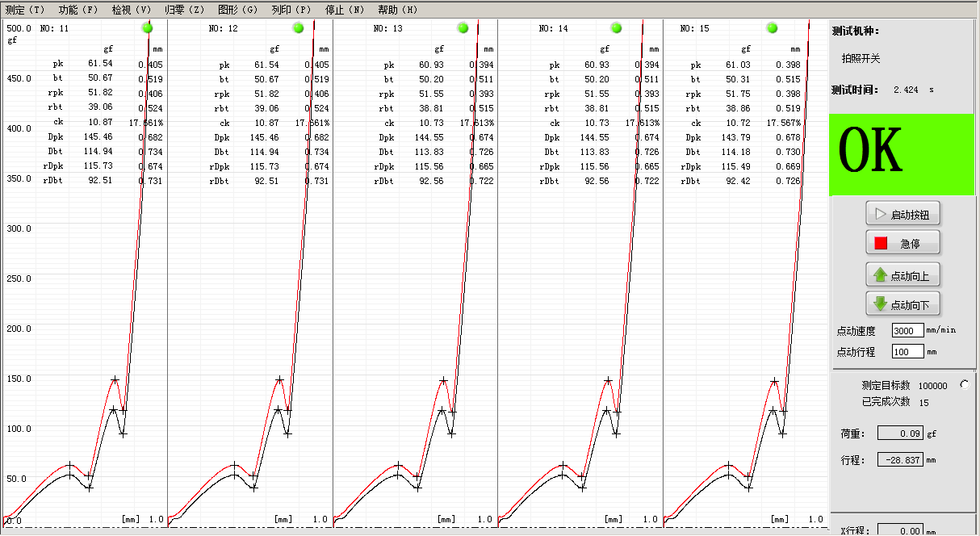
Task: Open the 列印 (P) menu
Action: pyautogui.click(x=291, y=10)
